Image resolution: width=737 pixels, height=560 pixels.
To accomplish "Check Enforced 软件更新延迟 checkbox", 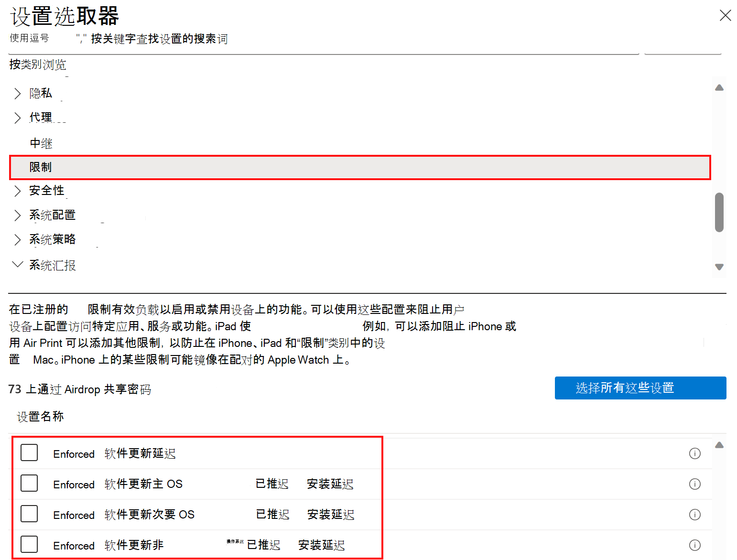I will (29, 452).
